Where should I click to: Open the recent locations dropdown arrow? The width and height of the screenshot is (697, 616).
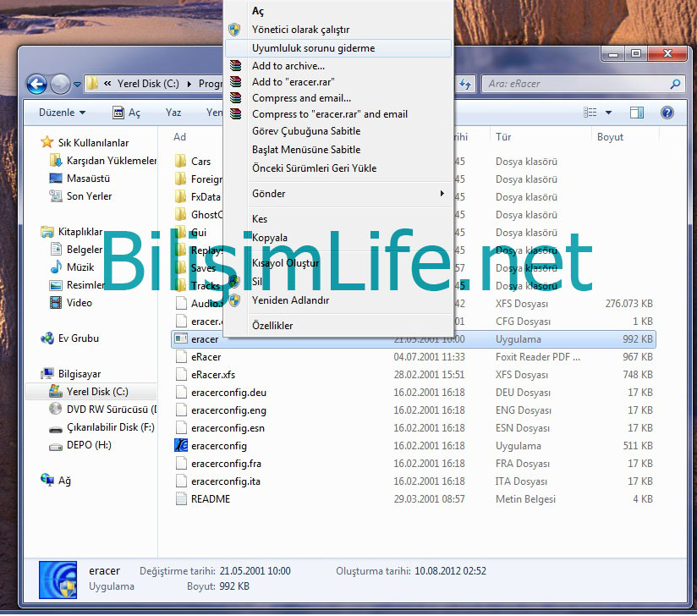tap(77, 84)
